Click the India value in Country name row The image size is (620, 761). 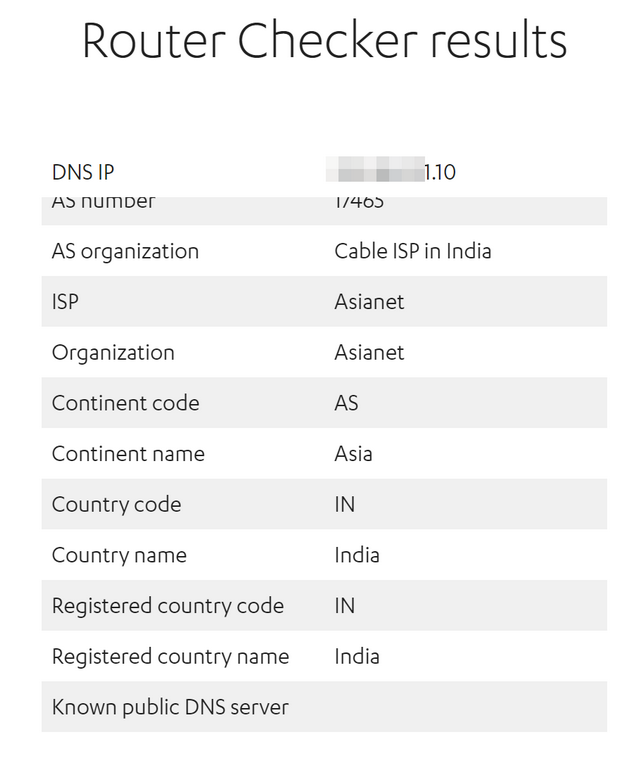[x=357, y=555]
